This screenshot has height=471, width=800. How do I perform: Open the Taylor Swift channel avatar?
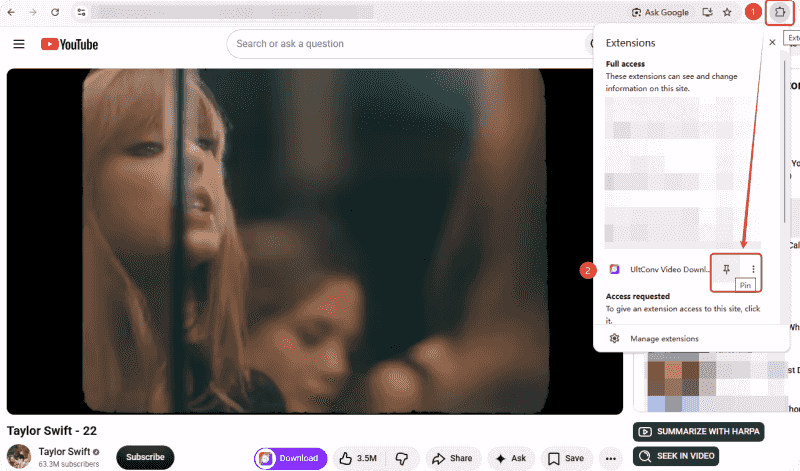pyautogui.click(x=19, y=456)
